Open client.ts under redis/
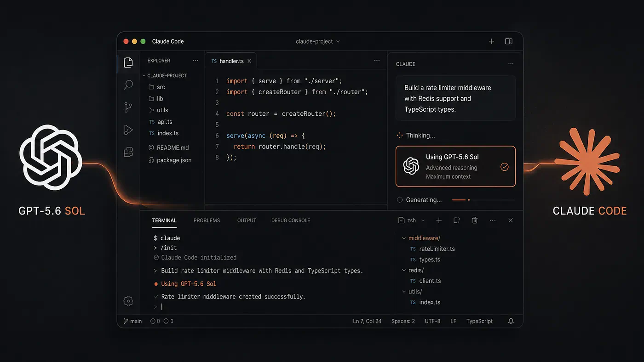 [x=425, y=281]
